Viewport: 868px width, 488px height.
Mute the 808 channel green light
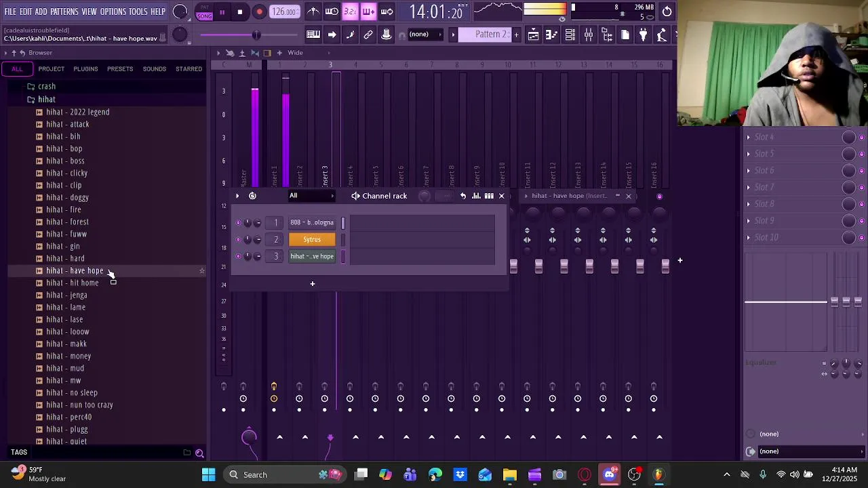click(238, 222)
